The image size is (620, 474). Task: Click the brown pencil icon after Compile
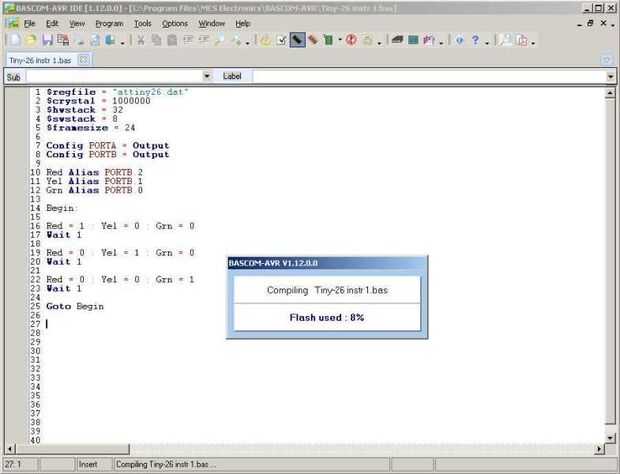313,40
